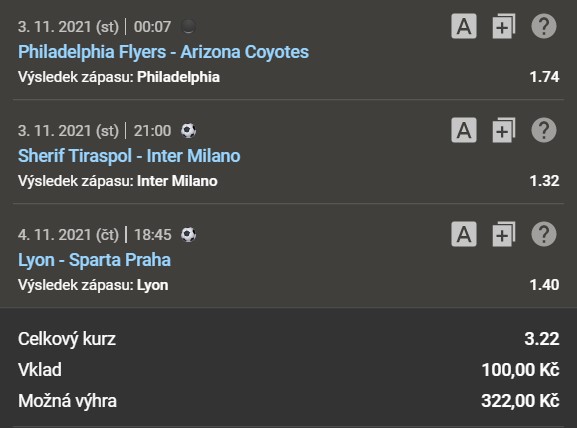Open the Philadelphia Flyers - Arizona Coyotes match link
The image size is (577, 428).
pos(163,52)
